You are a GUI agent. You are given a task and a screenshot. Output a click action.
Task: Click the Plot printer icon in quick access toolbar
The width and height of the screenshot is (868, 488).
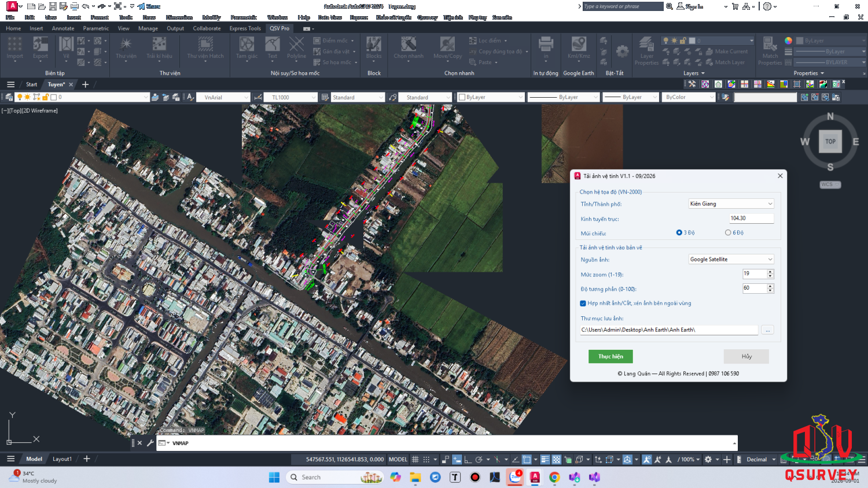tap(74, 6)
